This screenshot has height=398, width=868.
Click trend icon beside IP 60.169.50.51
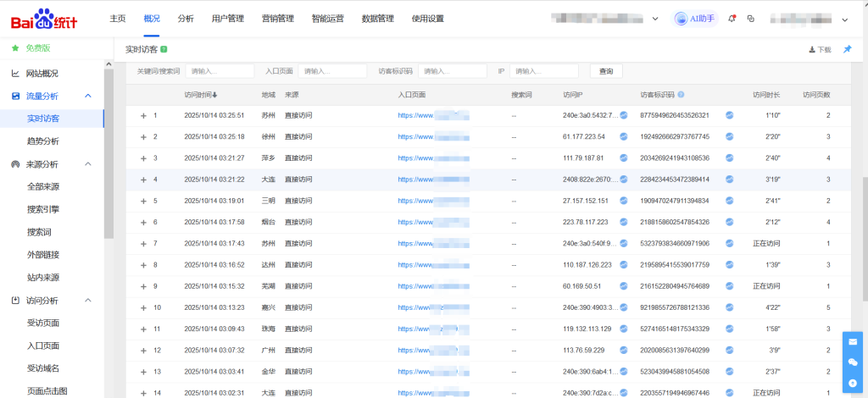point(623,286)
